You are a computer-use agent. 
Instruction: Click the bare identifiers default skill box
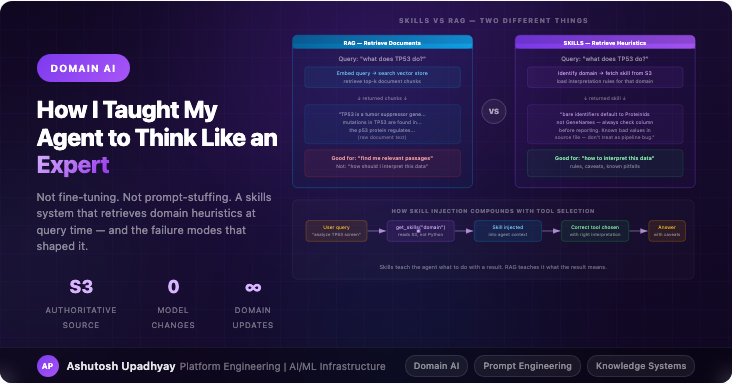(605, 125)
